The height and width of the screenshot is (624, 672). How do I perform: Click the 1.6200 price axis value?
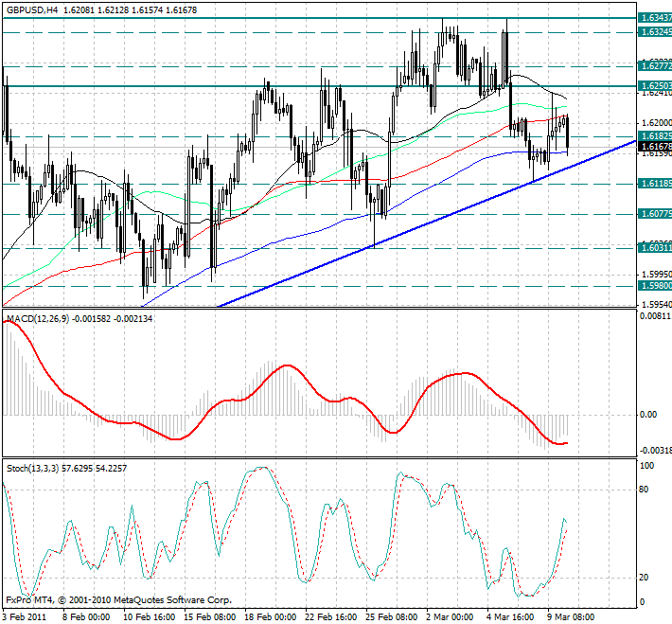[x=656, y=123]
